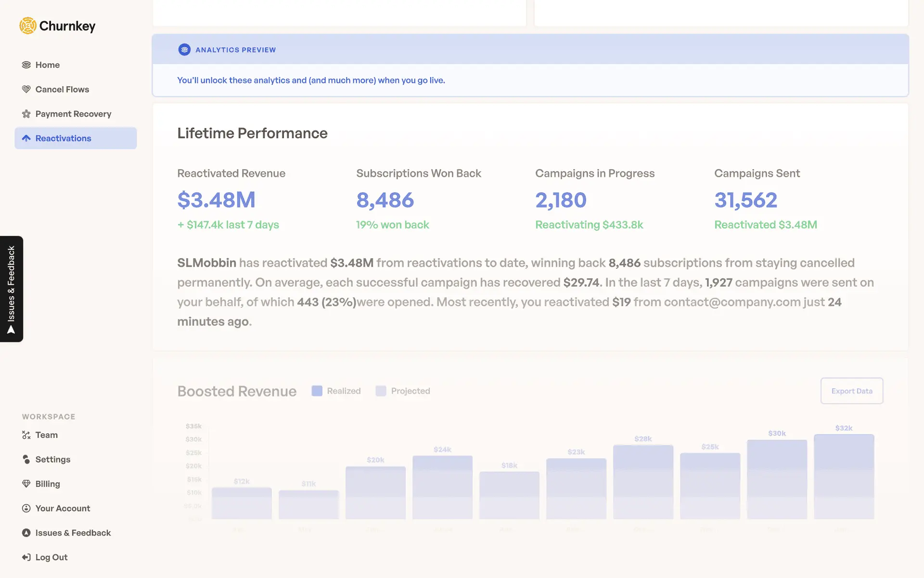Click the $3.48M Reactivated Revenue figure

(216, 200)
